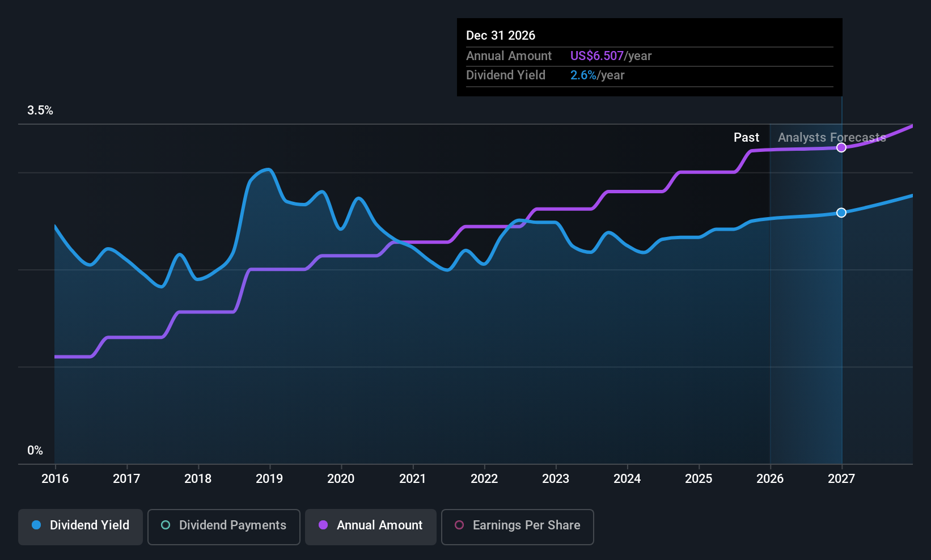The image size is (931, 560).
Task: Select the purple data point at 2027
Action: 841,147
